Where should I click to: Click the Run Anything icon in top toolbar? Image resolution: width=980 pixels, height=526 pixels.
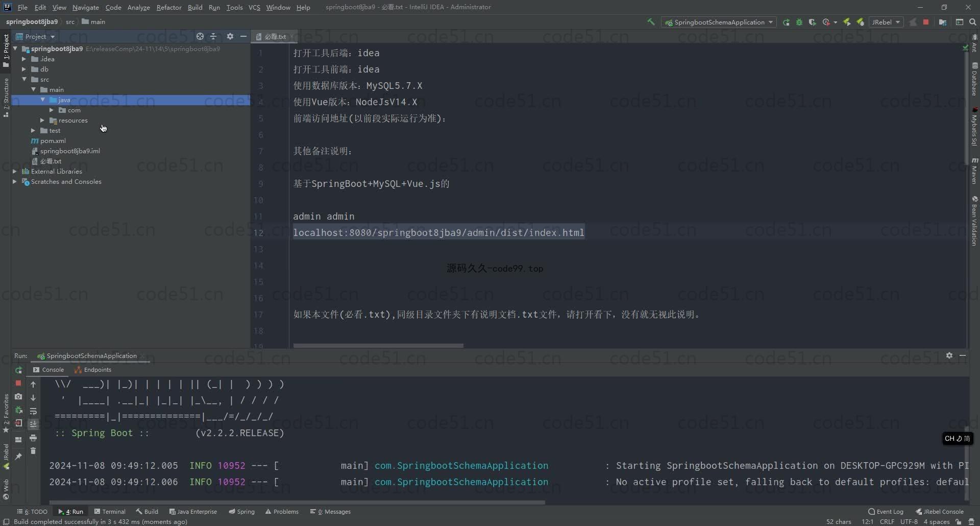pos(960,22)
